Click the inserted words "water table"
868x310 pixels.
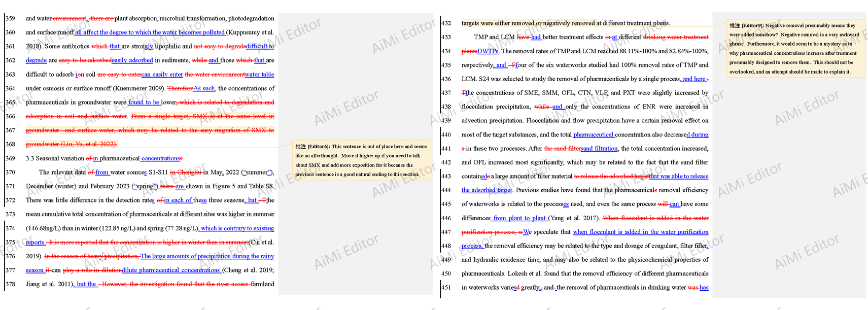click(x=260, y=75)
